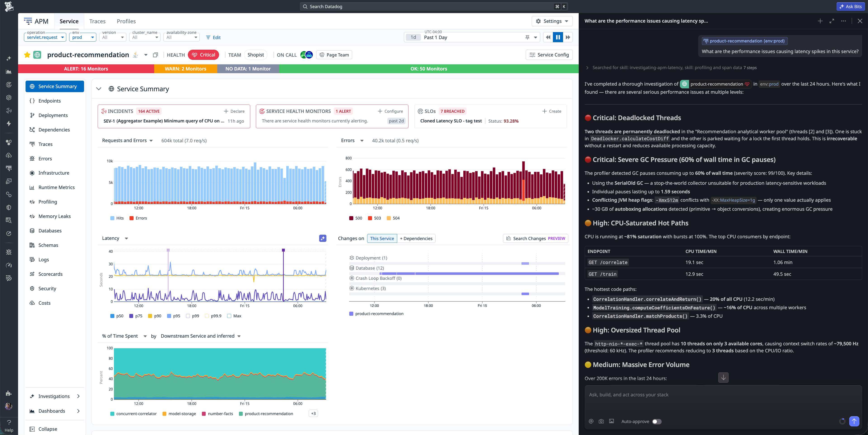This screenshot has height=435, width=868.
Task: Open the version filter dropdown
Action: (x=113, y=37)
